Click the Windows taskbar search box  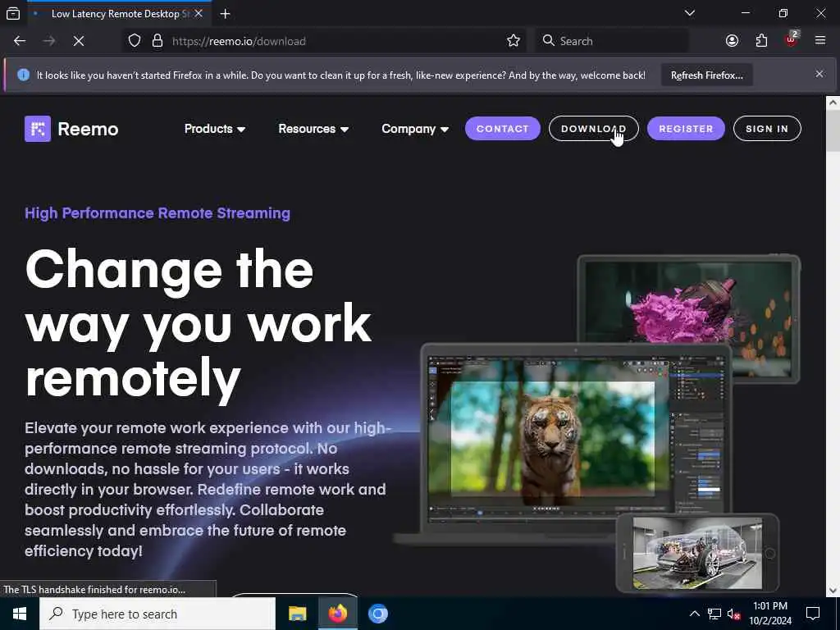[x=157, y=614]
